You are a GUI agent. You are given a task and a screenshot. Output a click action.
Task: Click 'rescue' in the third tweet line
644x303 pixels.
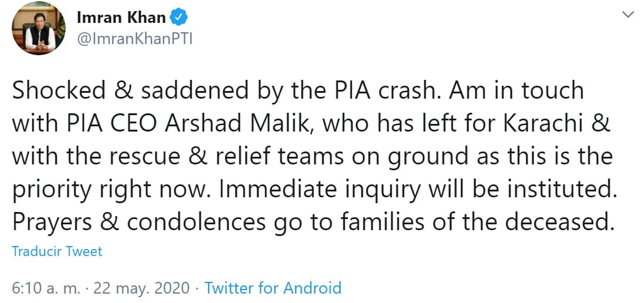click(x=151, y=157)
